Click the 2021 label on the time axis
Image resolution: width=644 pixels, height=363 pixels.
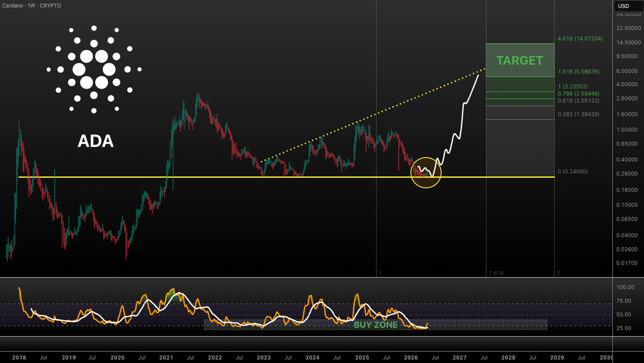point(166,357)
